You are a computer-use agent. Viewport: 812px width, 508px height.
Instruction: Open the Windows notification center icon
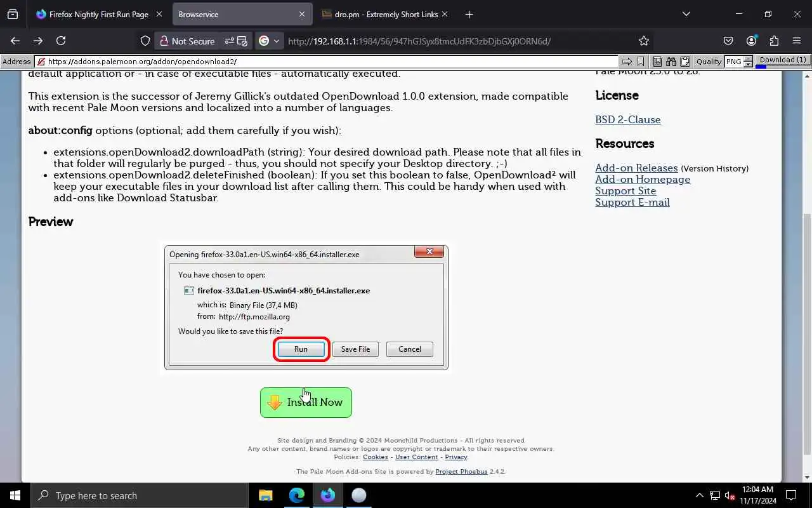(x=791, y=495)
